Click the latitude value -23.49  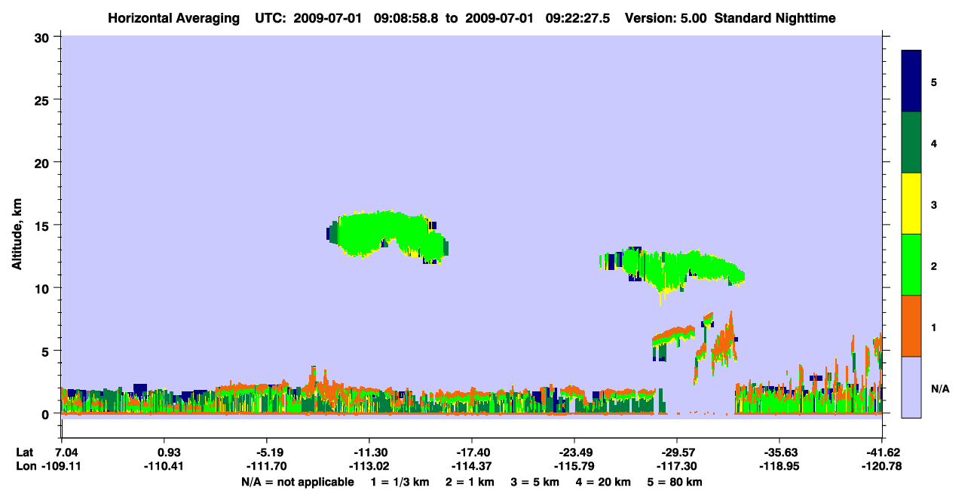[574, 452]
